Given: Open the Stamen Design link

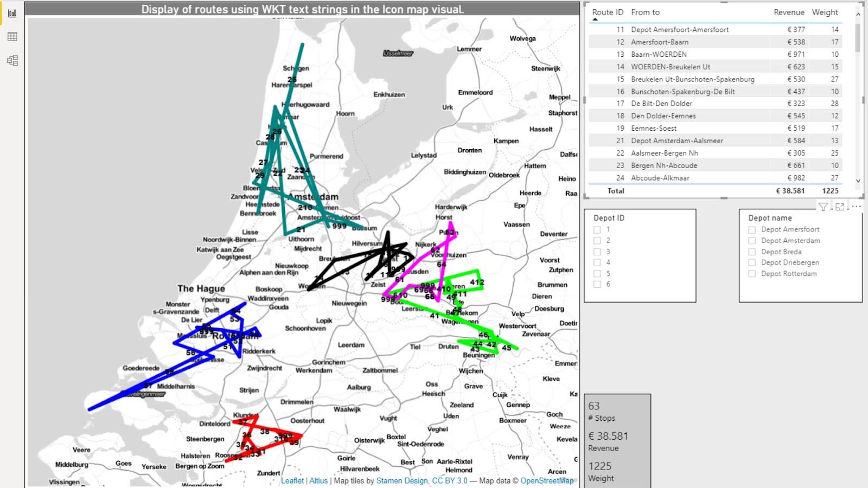Looking at the screenshot, I should (x=402, y=480).
